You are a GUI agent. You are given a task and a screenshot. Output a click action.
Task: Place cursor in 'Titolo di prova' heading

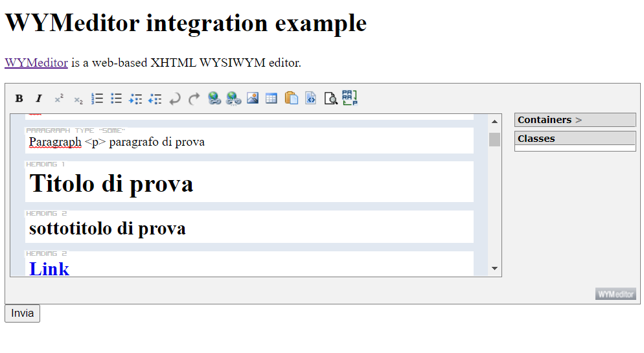[x=111, y=183]
